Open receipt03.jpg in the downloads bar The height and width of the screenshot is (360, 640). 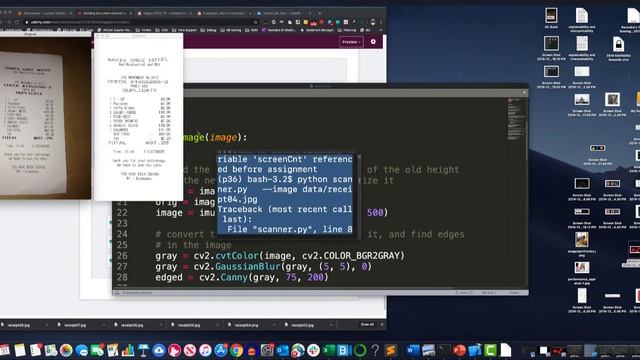[x=303, y=325]
